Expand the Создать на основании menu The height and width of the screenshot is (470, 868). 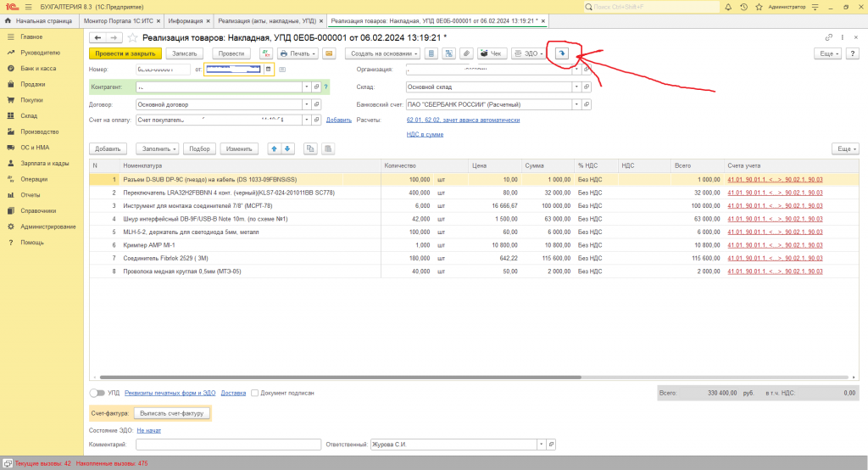(x=382, y=53)
